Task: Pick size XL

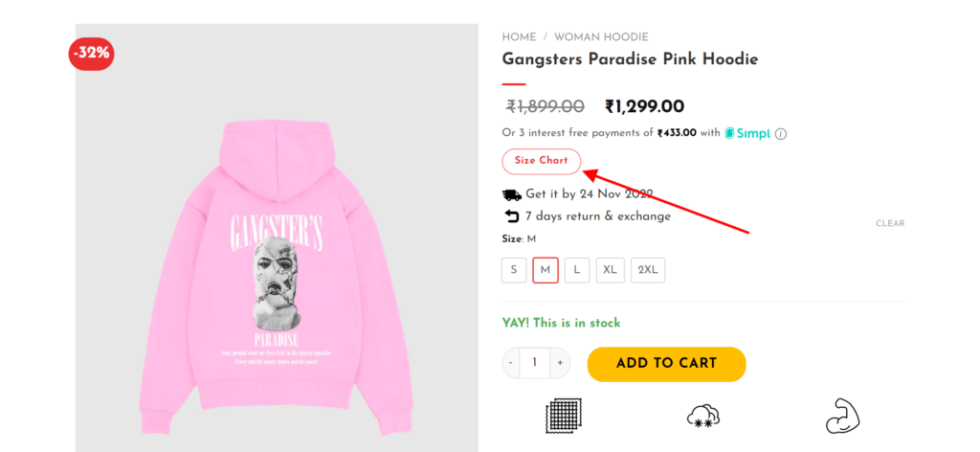Action: tap(610, 270)
